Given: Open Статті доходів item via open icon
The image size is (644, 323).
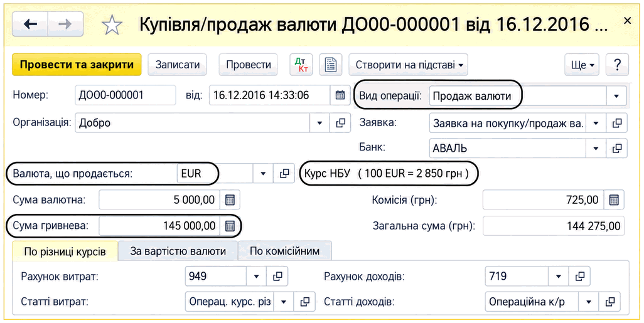Looking at the screenshot, I should 609,302.
